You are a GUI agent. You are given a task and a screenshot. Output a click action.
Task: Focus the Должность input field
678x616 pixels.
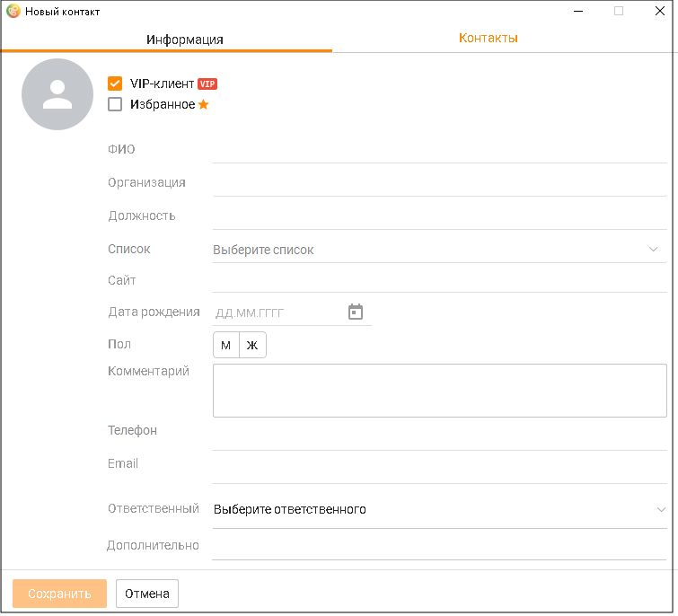pyautogui.click(x=439, y=218)
